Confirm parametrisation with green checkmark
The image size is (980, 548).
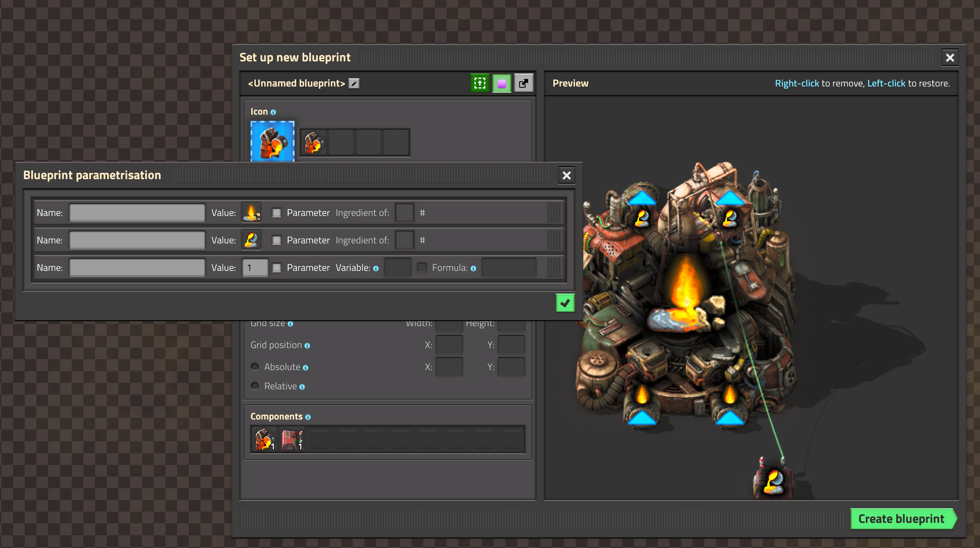[565, 303]
